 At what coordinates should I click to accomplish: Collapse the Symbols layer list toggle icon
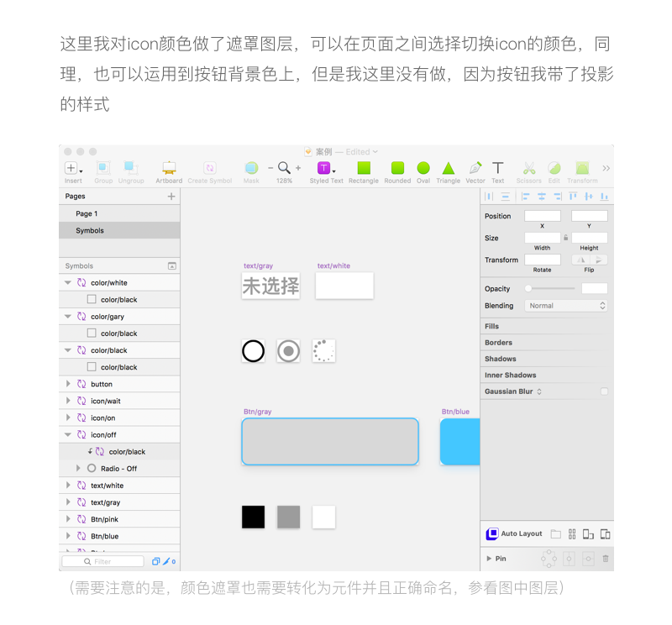[172, 265]
